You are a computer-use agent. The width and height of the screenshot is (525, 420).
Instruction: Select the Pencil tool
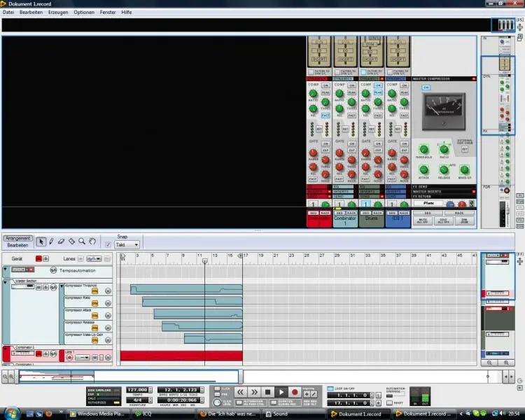[52, 241]
